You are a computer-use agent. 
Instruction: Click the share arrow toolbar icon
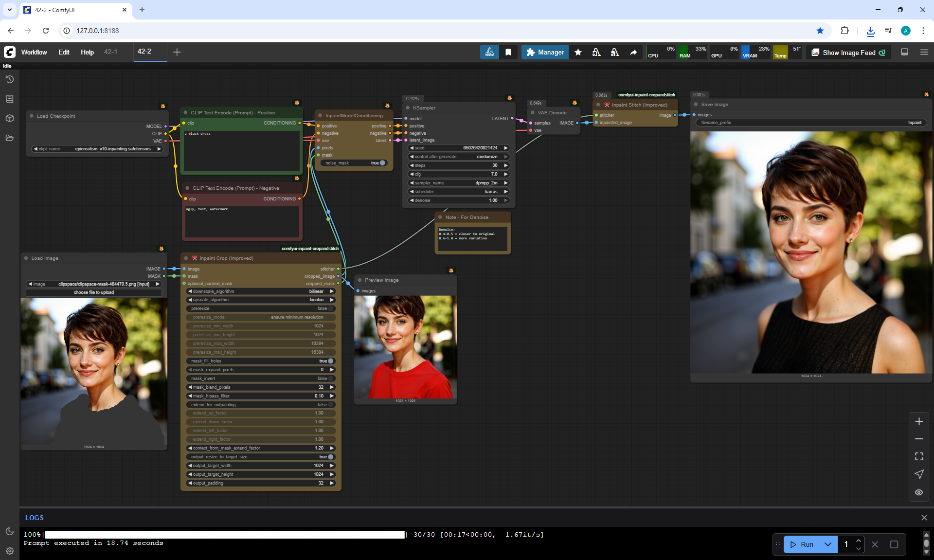point(633,52)
